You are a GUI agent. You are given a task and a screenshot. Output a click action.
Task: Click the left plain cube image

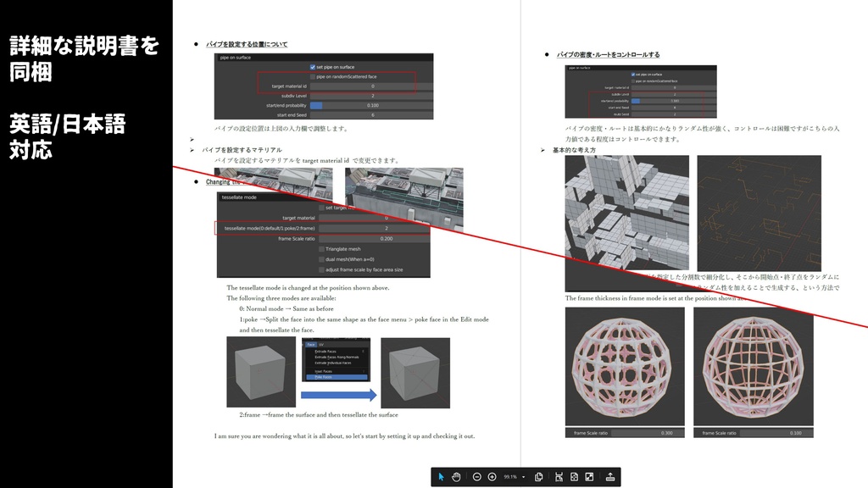pos(261,373)
